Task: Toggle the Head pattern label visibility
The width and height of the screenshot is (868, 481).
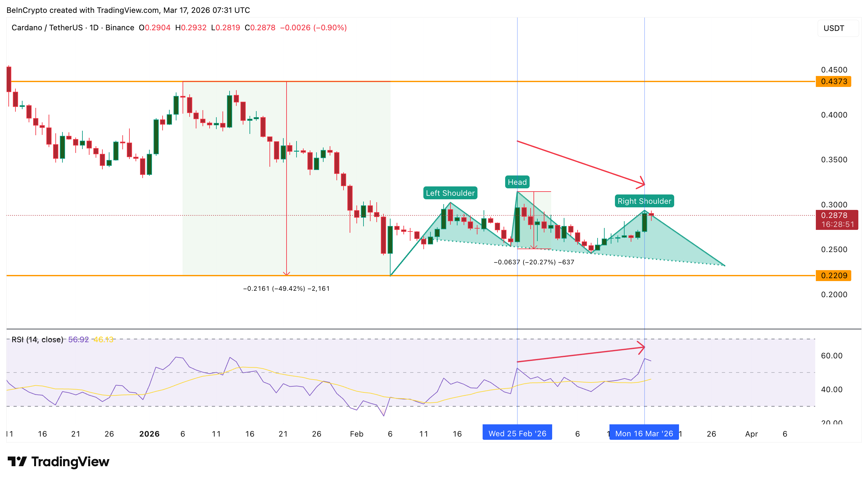Action: tap(517, 182)
